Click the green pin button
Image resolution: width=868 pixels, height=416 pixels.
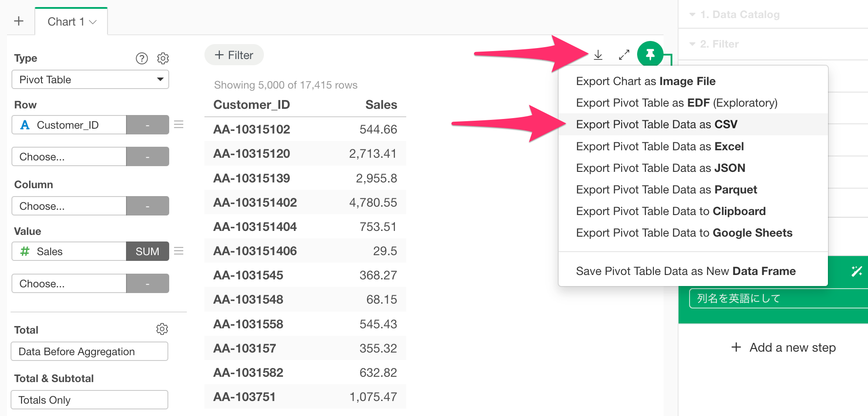[650, 54]
